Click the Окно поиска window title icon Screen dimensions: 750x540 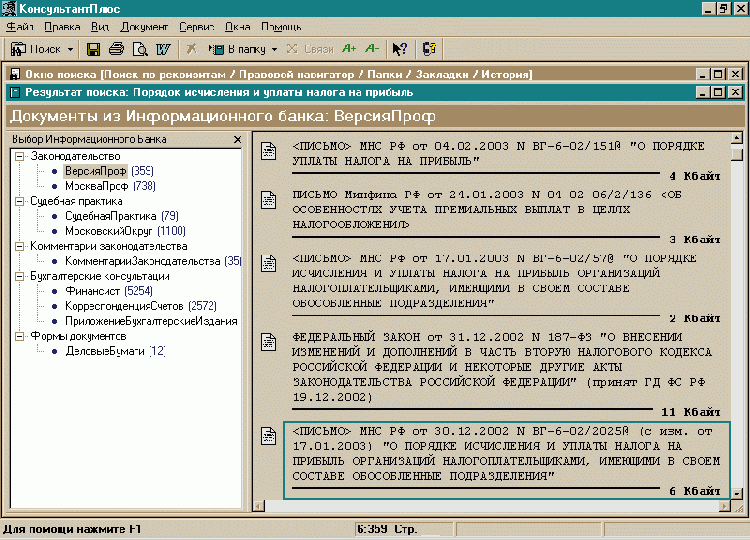coord(15,74)
